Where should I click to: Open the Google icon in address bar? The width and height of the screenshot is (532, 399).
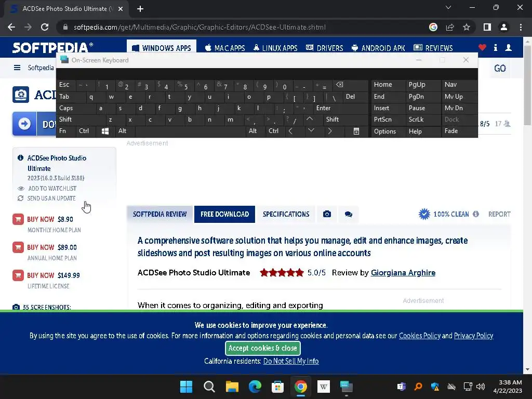pos(433,27)
